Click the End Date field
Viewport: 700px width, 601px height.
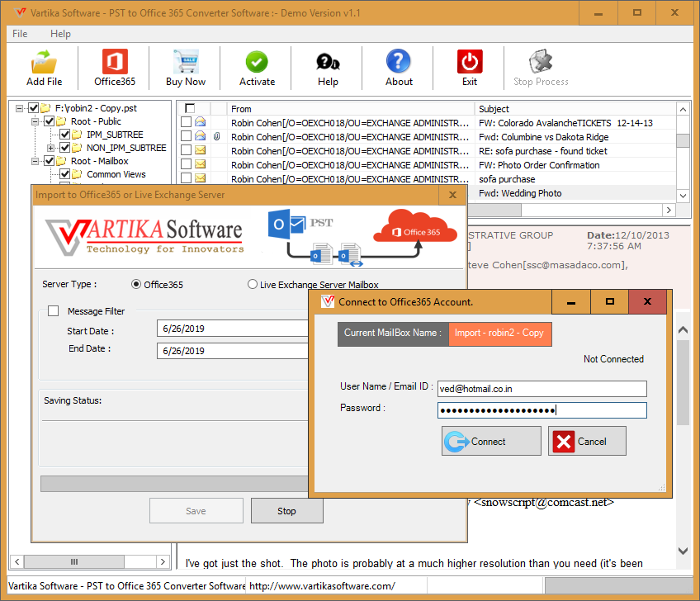click(233, 351)
